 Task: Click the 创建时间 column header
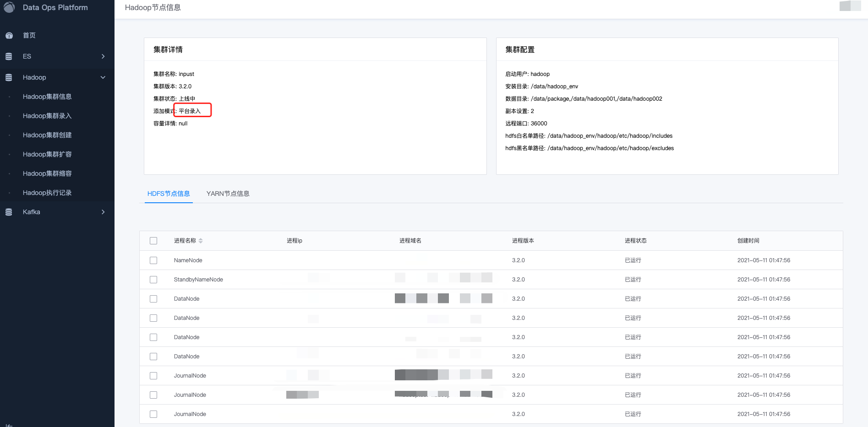point(748,241)
